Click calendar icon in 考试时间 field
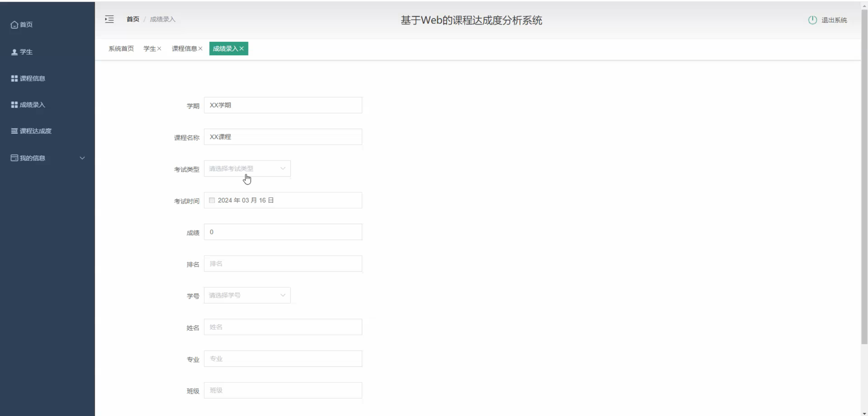The height and width of the screenshot is (416, 868). (x=212, y=200)
